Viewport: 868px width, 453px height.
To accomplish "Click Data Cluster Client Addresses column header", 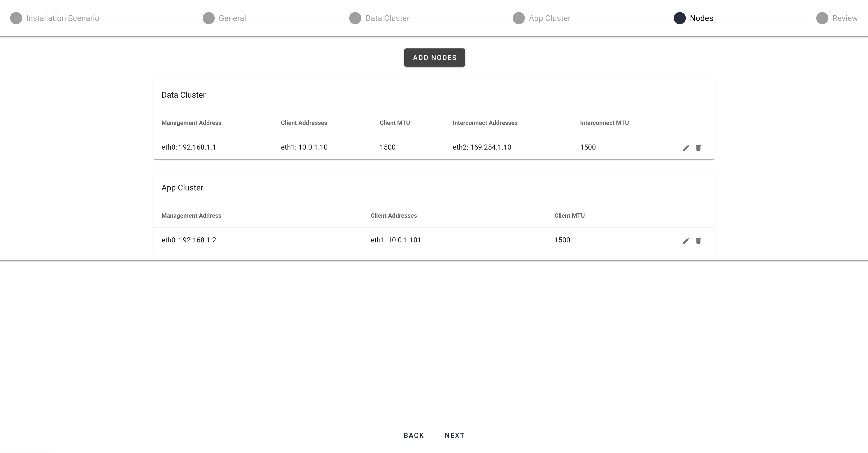I will tap(304, 123).
